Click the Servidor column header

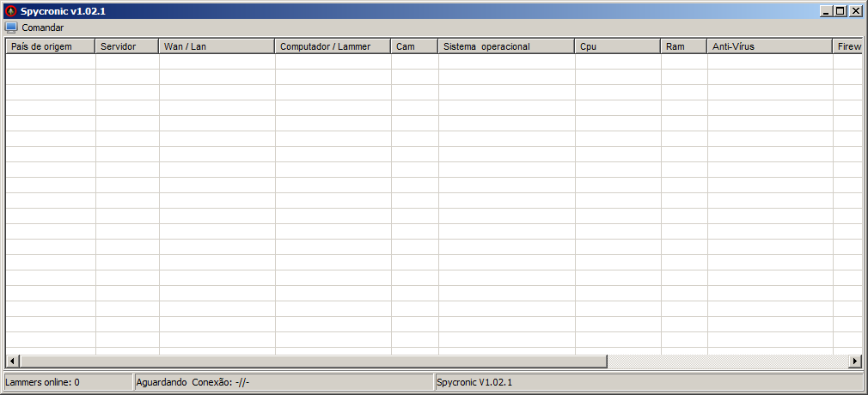(x=126, y=46)
